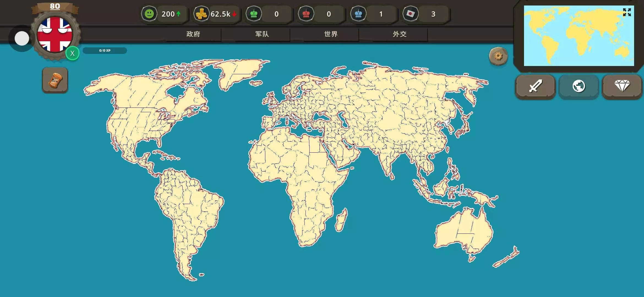The height and width of the screenshot is (297, 644).
Task: Click the Japan flag counter icon
Action: click(x=411, y=14)
